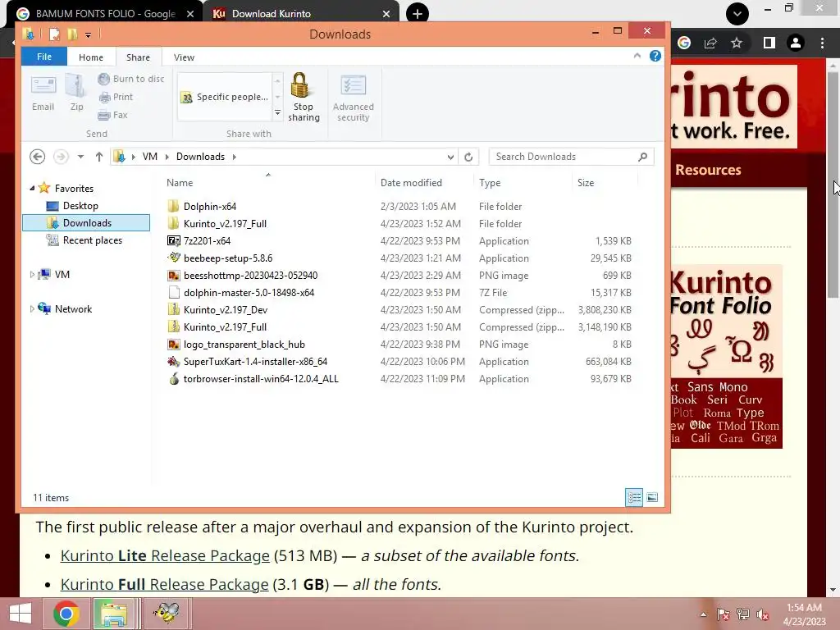The image size is (840, 630).
Task: Refresh the Downloads folder
Action: [468, 157]
